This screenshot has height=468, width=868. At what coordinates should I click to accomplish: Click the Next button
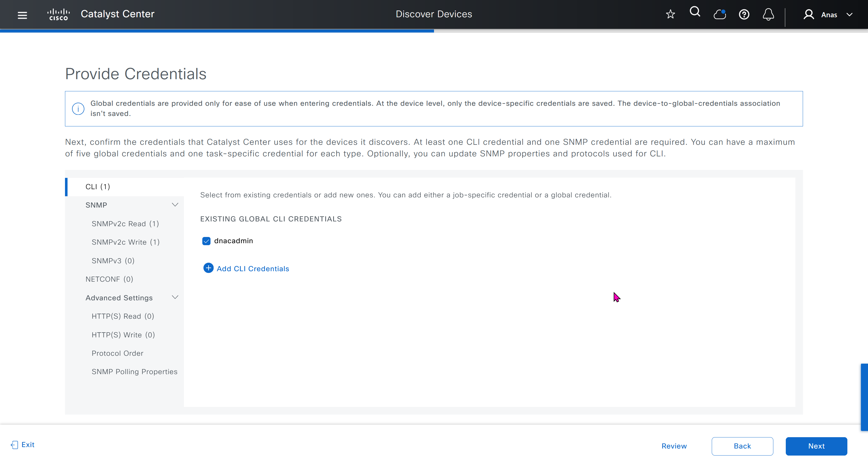pos(816,446)
